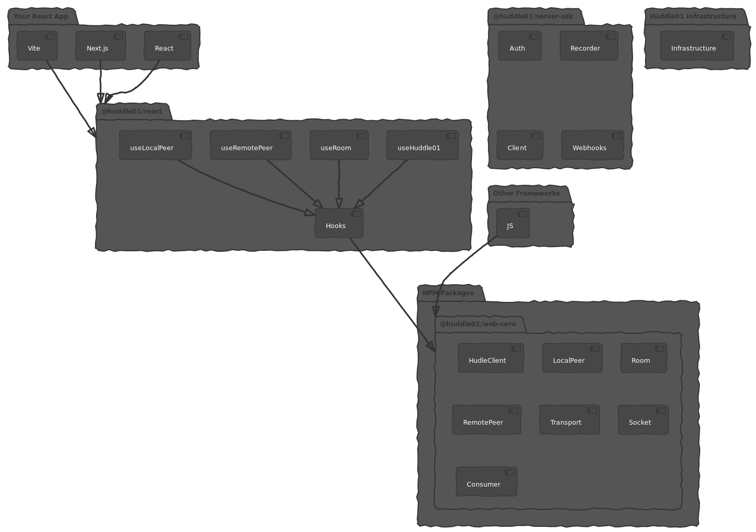Click the Infrastructure component
Image resolution: width=756 pixels, height=532 pixels.
tap(697, 45)
